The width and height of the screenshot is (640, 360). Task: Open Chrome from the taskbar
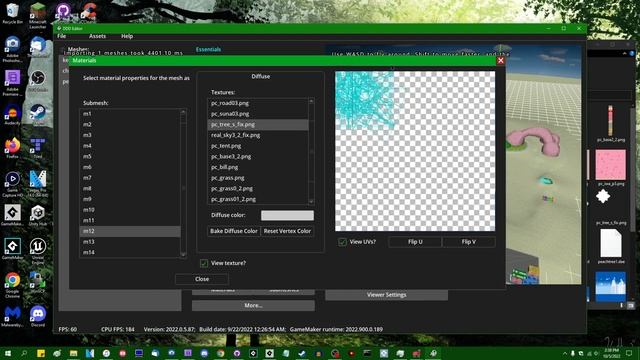click(220, 353)
